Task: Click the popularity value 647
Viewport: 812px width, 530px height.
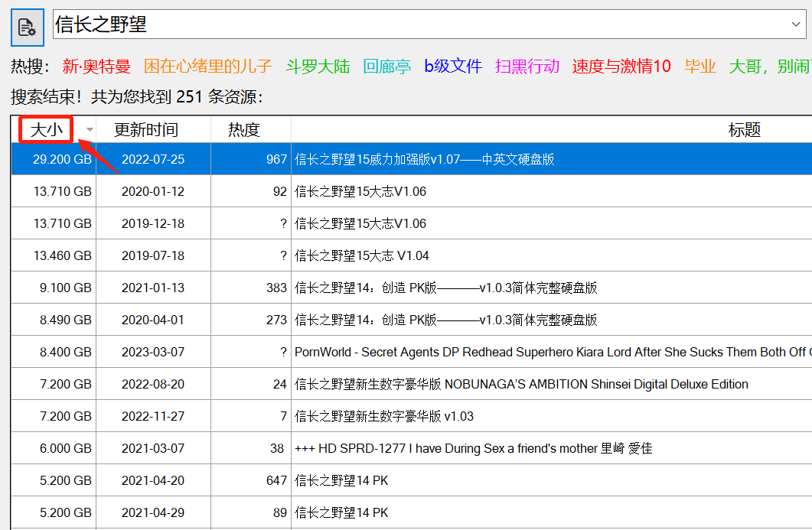Action: tap(276, 480)
